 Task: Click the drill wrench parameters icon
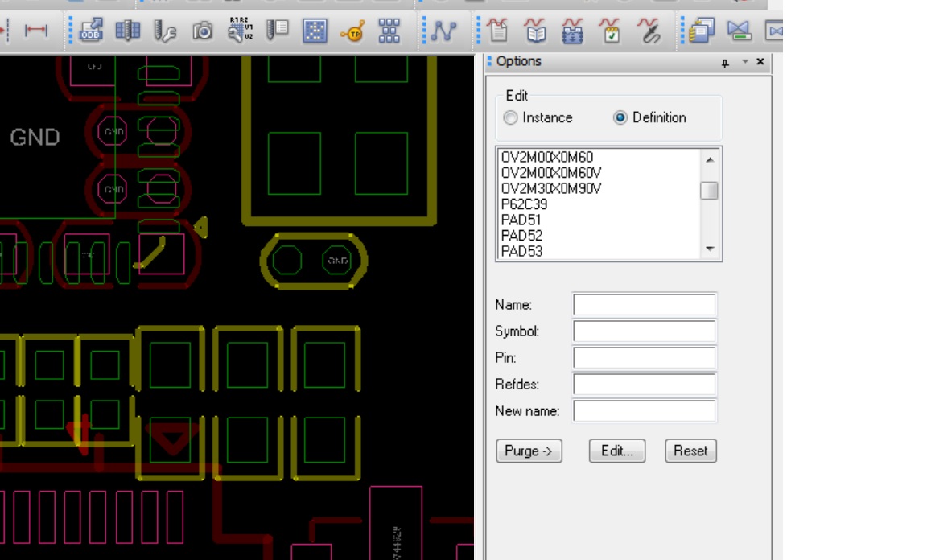pos(165,31)
